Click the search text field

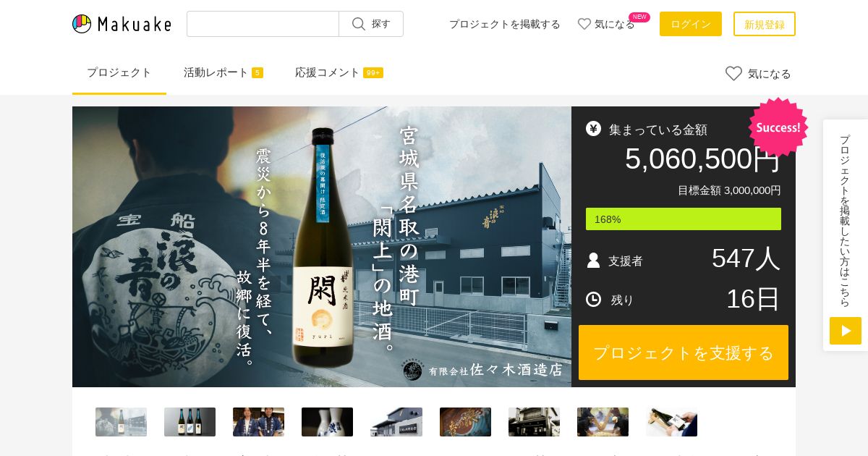click(x=263, y=24)
